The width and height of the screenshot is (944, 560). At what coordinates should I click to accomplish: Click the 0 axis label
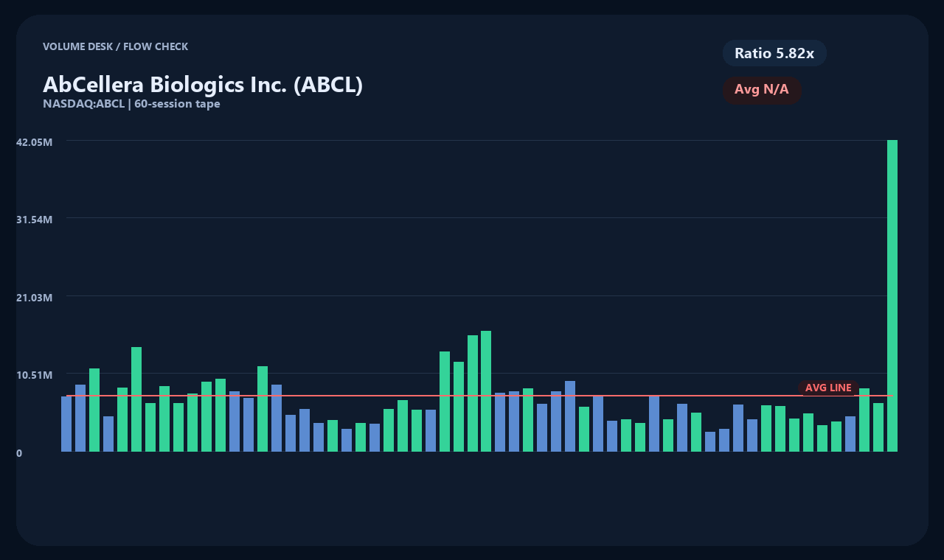[x=19, y=453]
